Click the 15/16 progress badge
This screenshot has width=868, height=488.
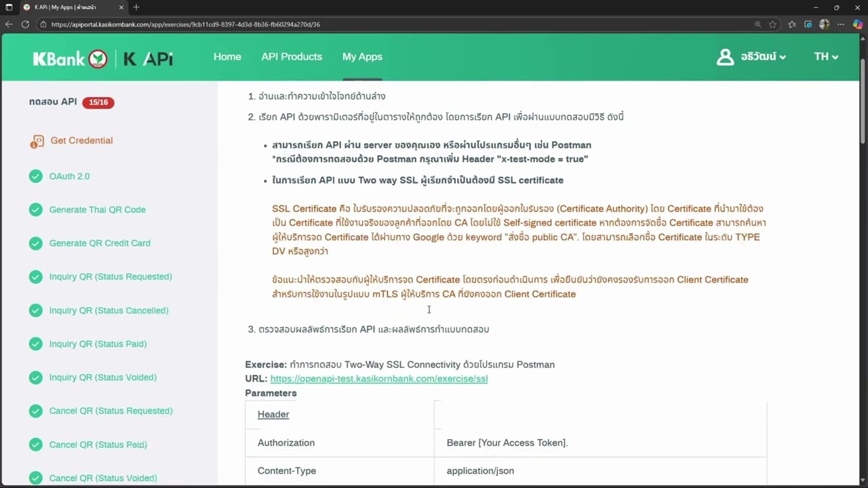coord(98,102)
